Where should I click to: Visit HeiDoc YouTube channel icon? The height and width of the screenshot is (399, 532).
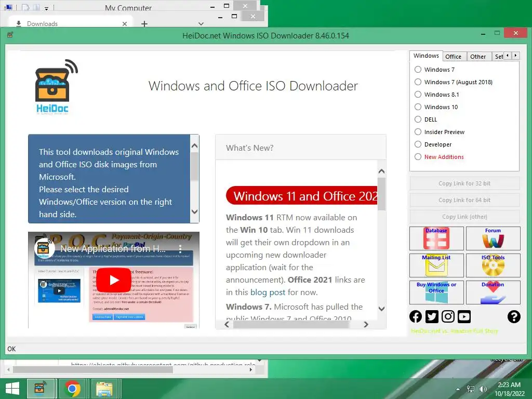click(464, 316)
